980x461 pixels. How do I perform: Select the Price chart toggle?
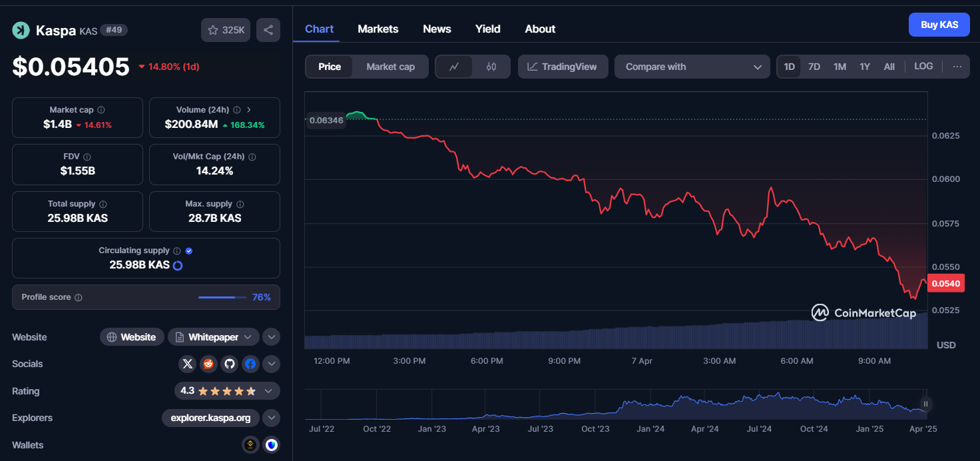[x=330, y=67]
